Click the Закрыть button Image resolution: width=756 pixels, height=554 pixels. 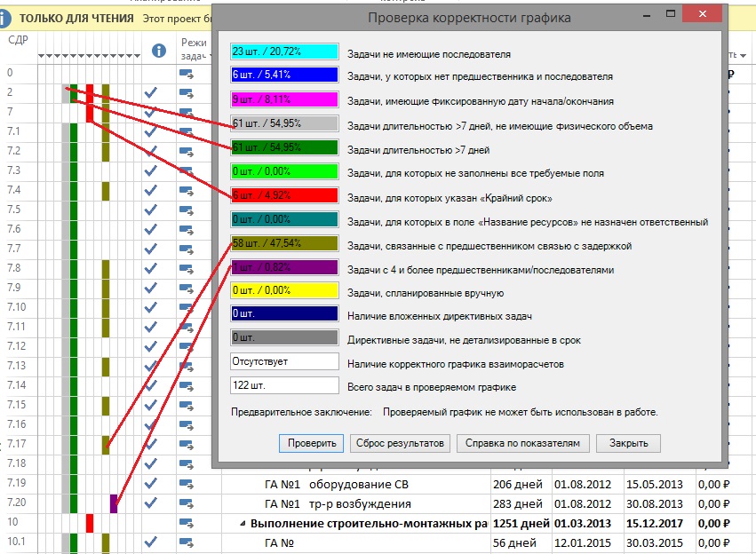pos(628,443)
